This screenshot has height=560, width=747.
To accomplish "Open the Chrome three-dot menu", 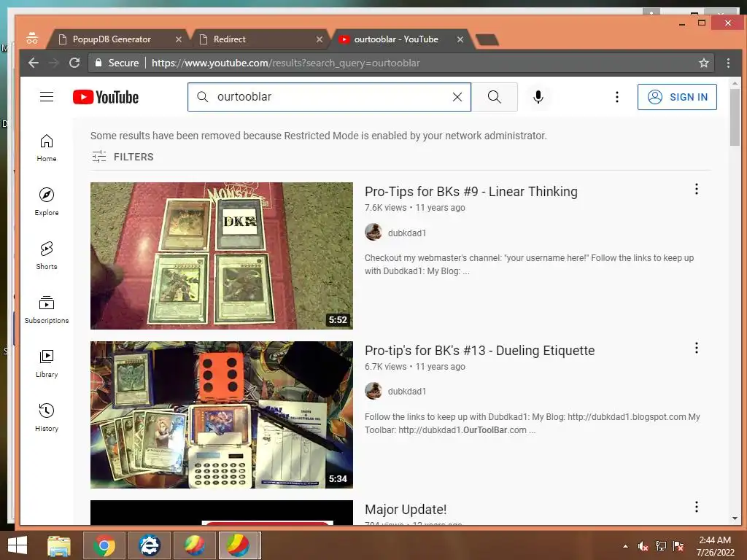I will point(728,63).
